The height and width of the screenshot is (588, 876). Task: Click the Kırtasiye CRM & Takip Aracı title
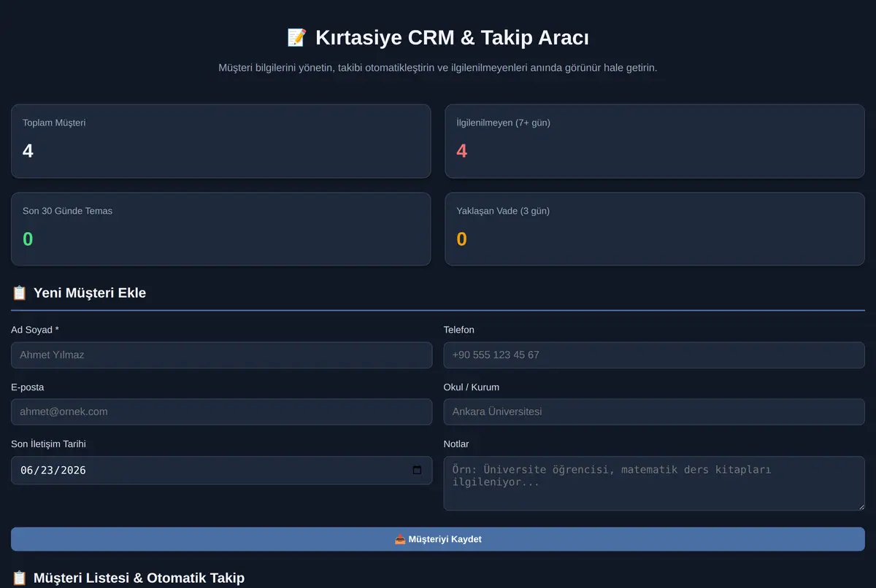(452, 38)
